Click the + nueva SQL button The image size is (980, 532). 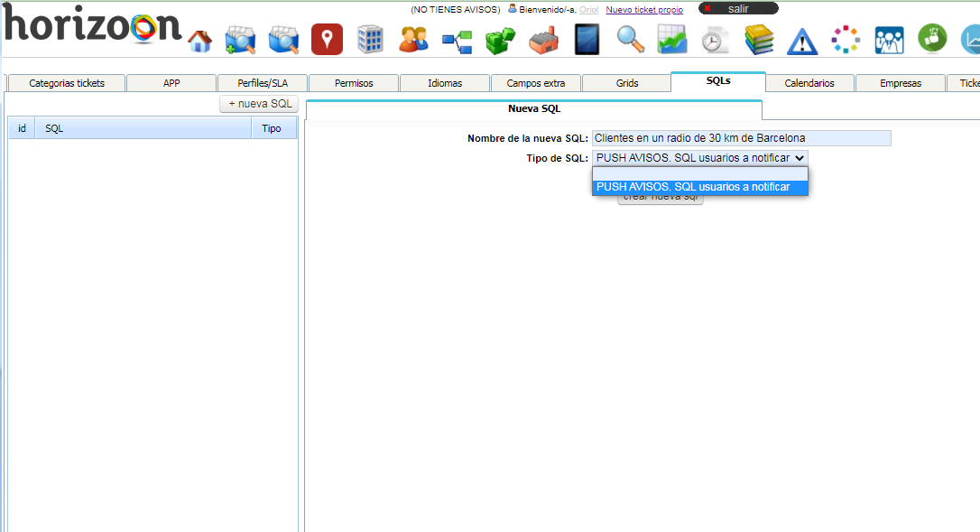[x=260, y=104]
